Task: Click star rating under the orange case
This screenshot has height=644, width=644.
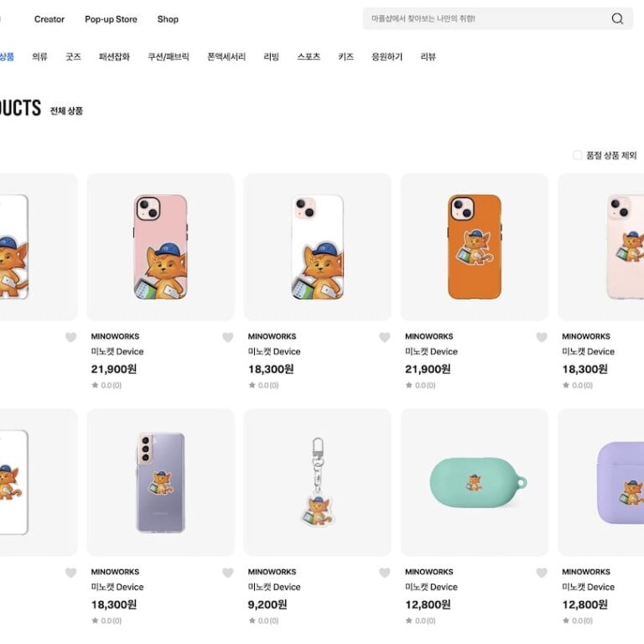Action: point(431,386)
